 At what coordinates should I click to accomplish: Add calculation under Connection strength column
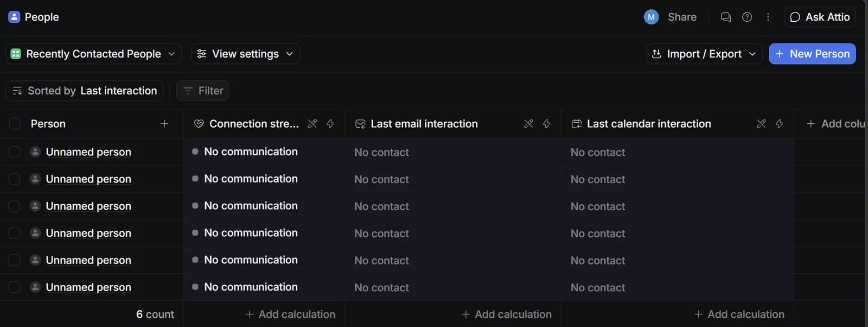(x=290, y=314)
